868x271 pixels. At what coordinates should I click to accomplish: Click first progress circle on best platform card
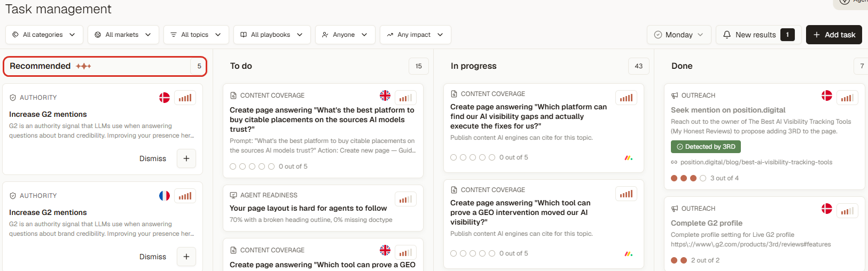pyautogui.click(x=233, y=166)
